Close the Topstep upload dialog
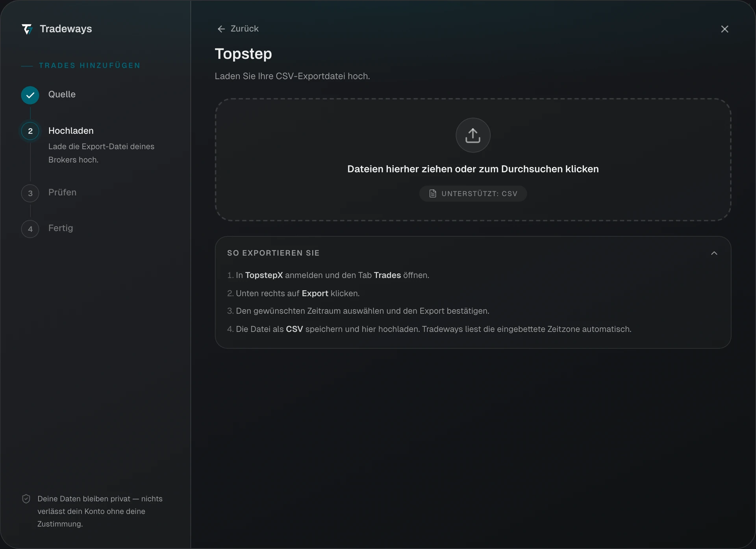Viewport: 756px width, 549px height. 724,29
